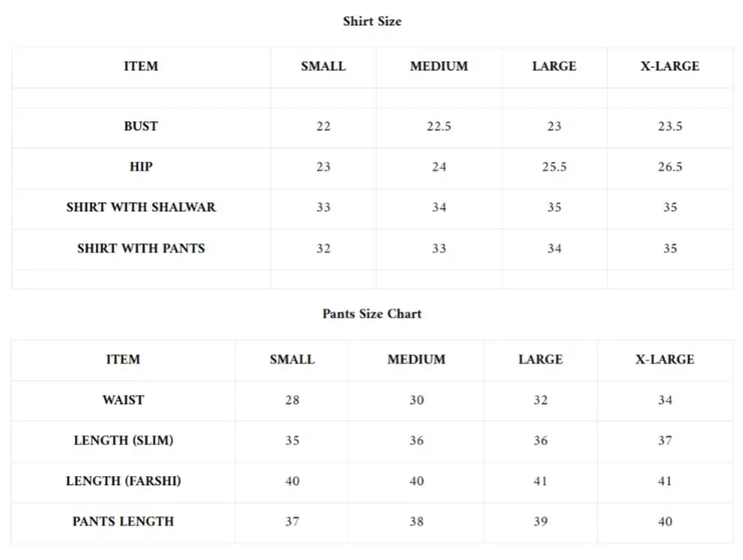Click the LENGTH (FARSHI) row label

[123, 481]
